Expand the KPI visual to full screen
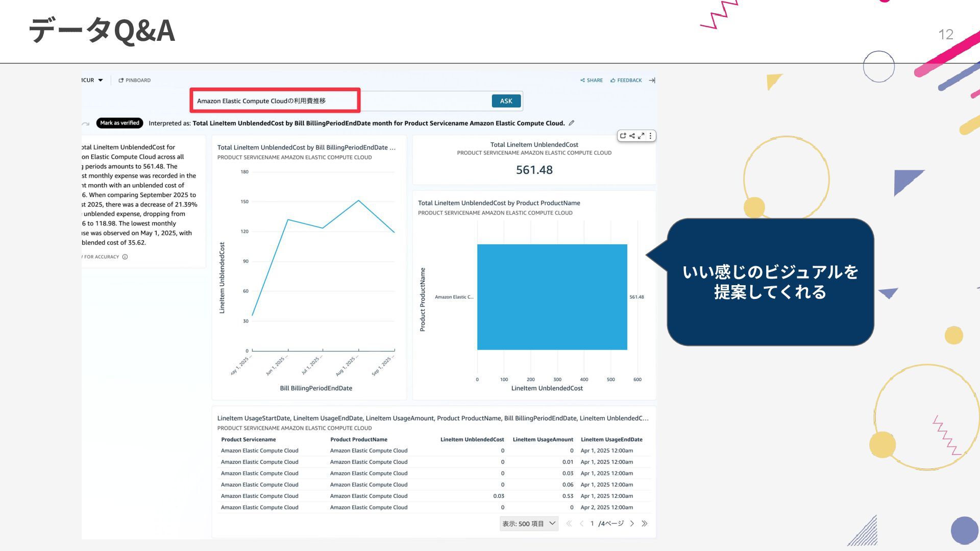This screenshot has height=551, width=980. click(641, 136)
